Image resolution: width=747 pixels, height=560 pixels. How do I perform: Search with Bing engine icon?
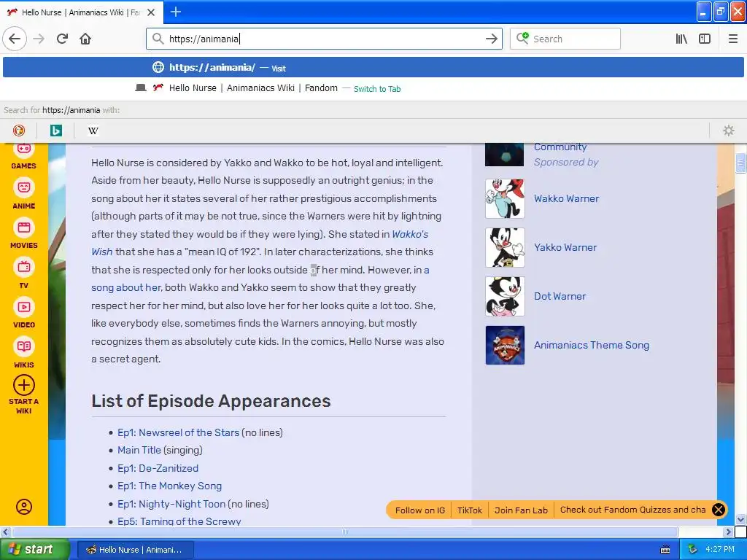pos(56,131)
